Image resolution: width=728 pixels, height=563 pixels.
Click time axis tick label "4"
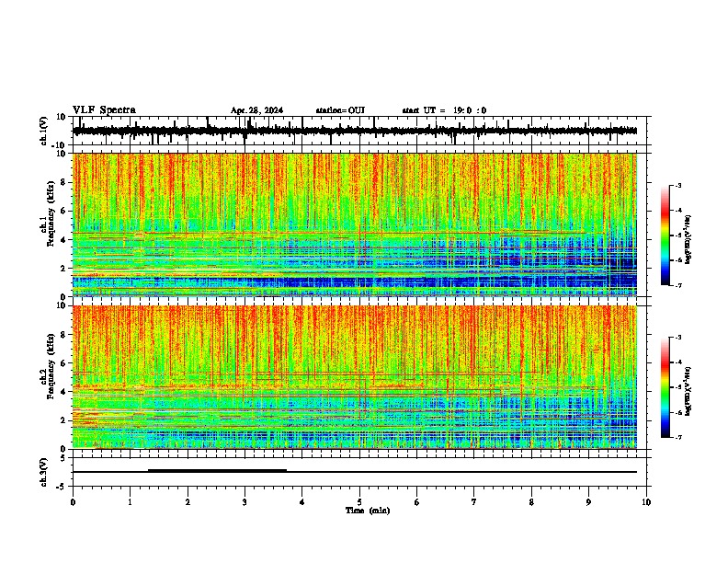pyautogui.click(x=302, y=502)
